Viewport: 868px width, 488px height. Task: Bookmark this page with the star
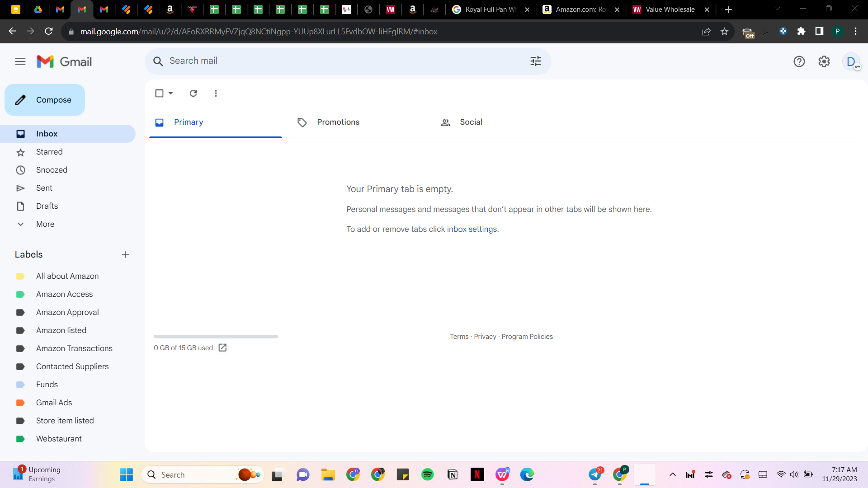(x=724, y=31)
